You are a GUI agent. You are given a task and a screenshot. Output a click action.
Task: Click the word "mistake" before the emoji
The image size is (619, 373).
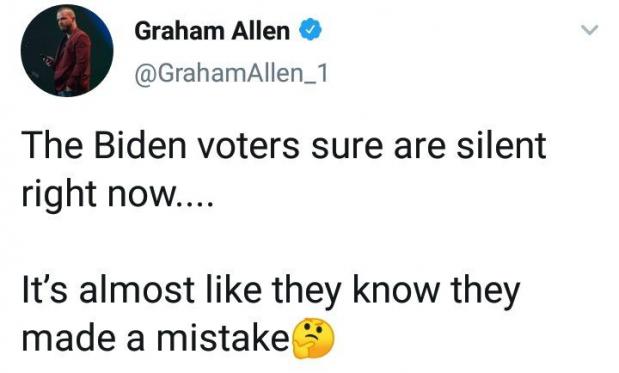[223, 339]
